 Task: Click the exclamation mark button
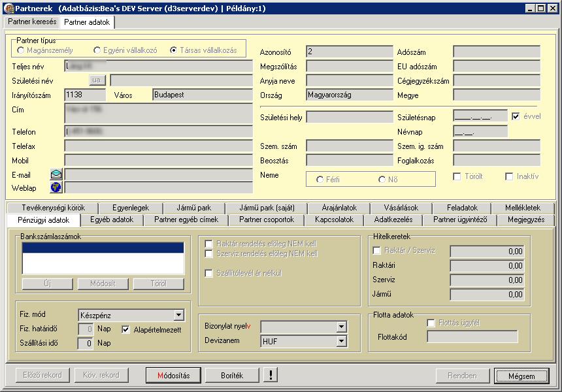click(x=271, y=375)
